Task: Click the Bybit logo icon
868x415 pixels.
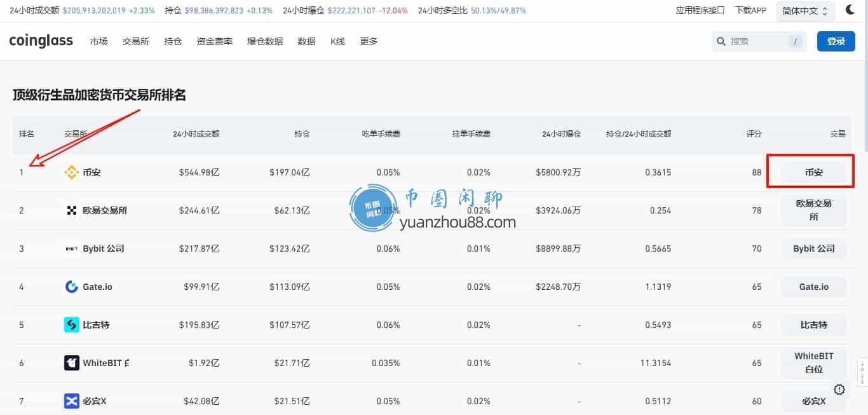Action: (x=72, y=248)
